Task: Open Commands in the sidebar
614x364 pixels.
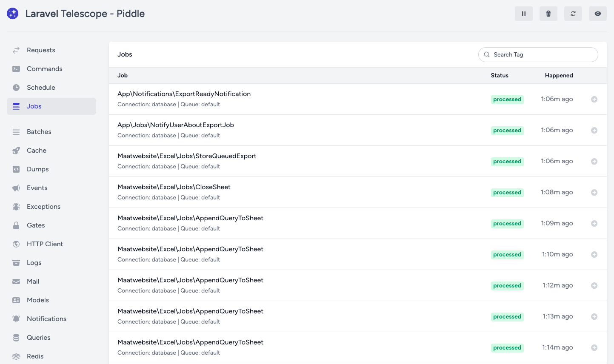Action: click(x=51, y=69)
